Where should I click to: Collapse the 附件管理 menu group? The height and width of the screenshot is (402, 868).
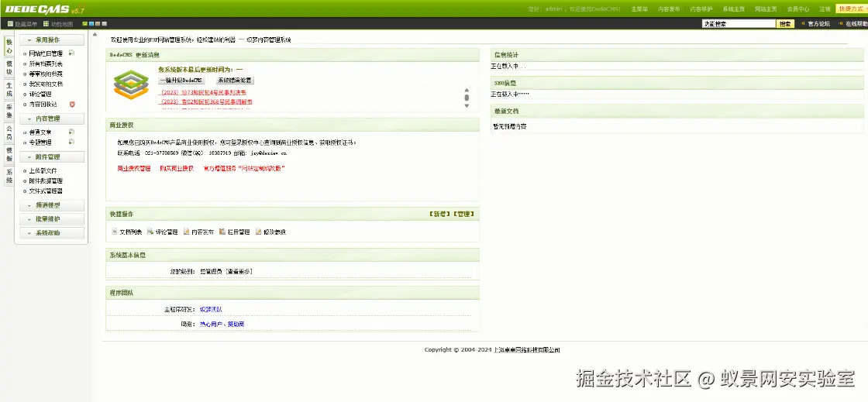tap(52, 157)
